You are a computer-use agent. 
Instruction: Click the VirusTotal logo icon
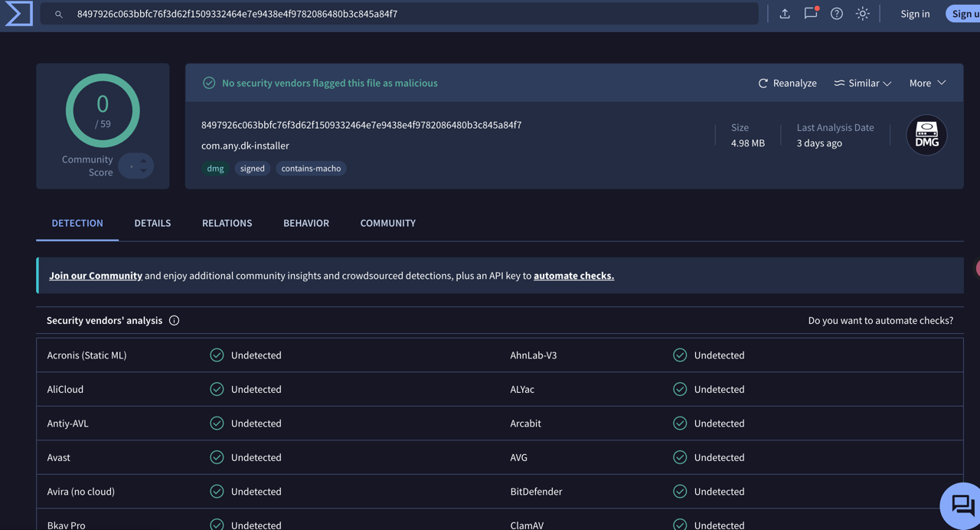tap(18, 14)
